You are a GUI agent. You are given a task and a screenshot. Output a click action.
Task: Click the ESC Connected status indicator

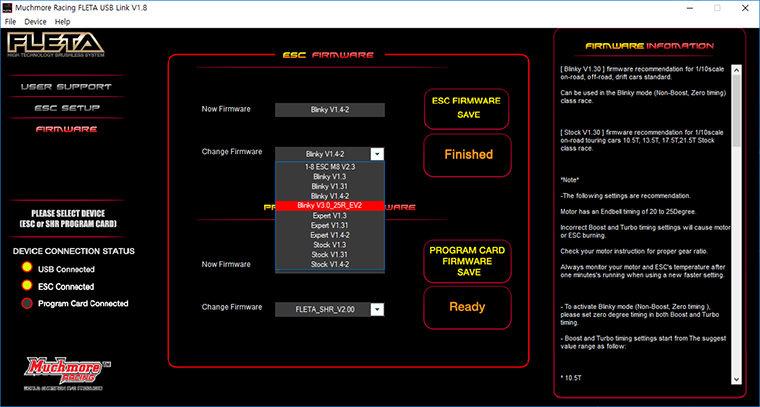point(27,285)
